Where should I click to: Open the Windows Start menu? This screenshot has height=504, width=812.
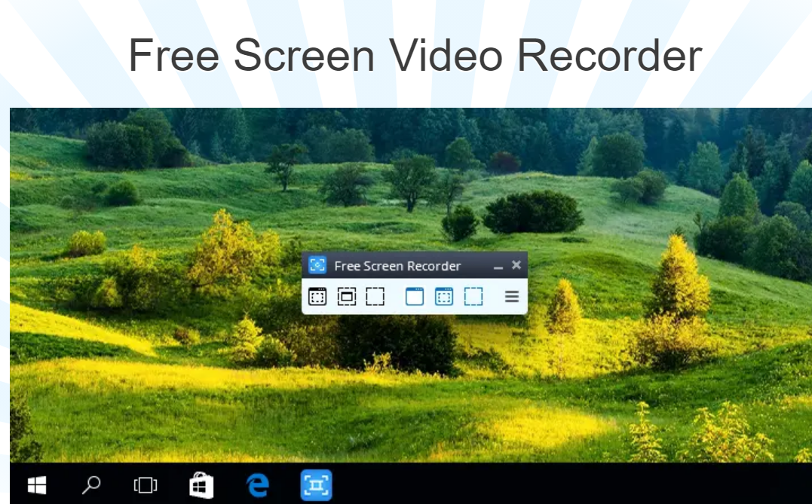click(37, 485)
